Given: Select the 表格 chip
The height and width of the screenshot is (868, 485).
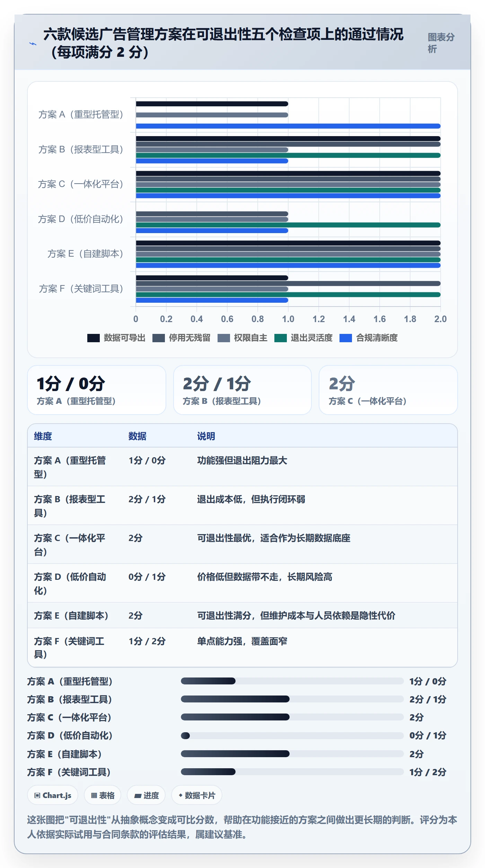Looking at the screenshot, I should (103, 795).
